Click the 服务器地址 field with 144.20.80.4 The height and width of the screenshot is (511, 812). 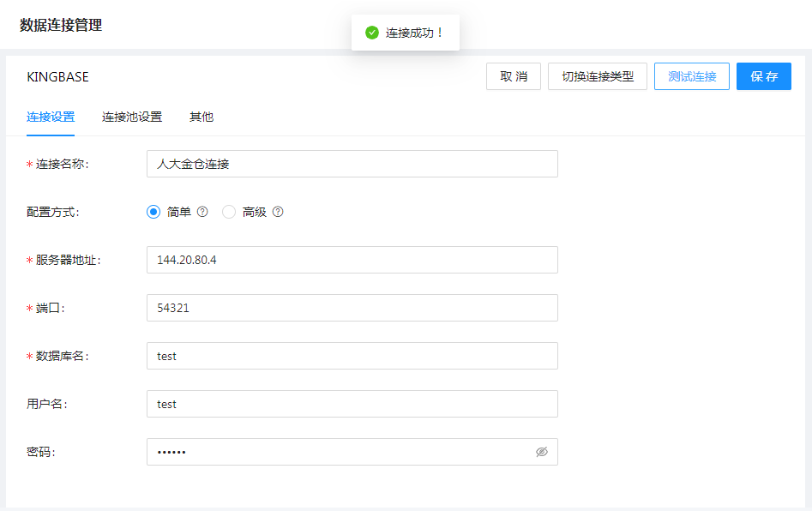[x=352, y=260]
